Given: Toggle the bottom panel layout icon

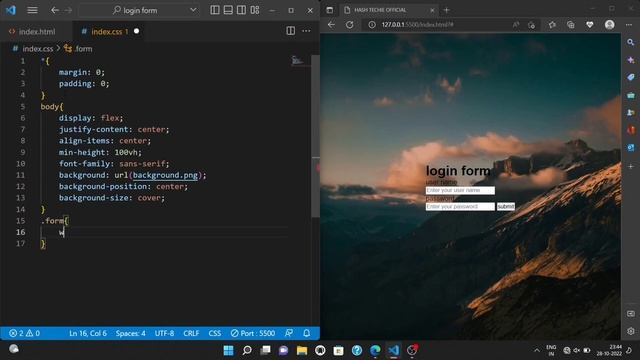Looking at the screenshot, I should [x=228, y=10].
